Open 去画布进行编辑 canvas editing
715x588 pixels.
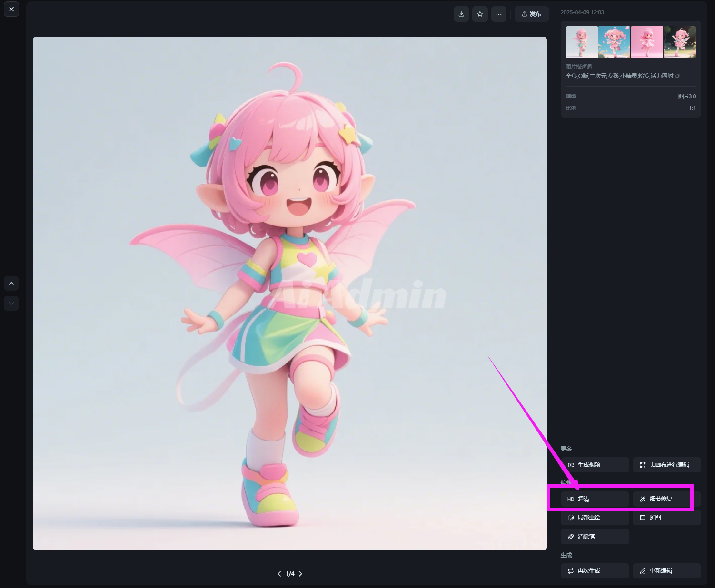pyautogui.click(x=666, y=465)
